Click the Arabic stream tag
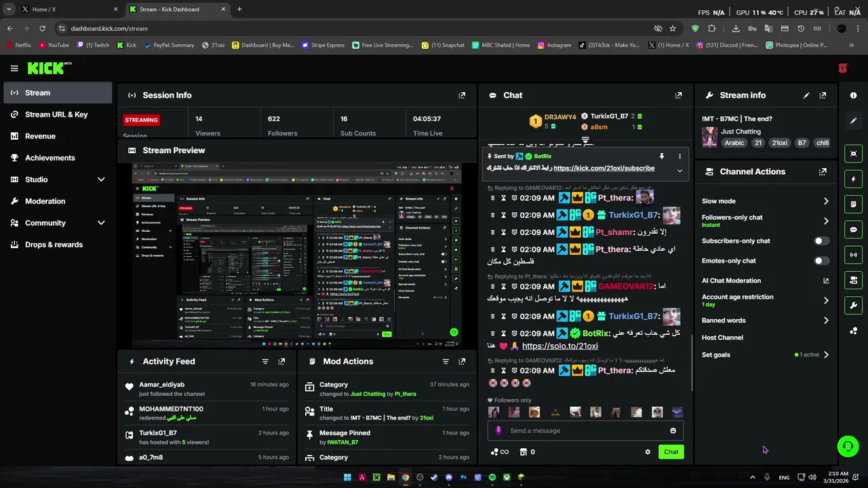 pyautogui.click(x=734, y=143)
